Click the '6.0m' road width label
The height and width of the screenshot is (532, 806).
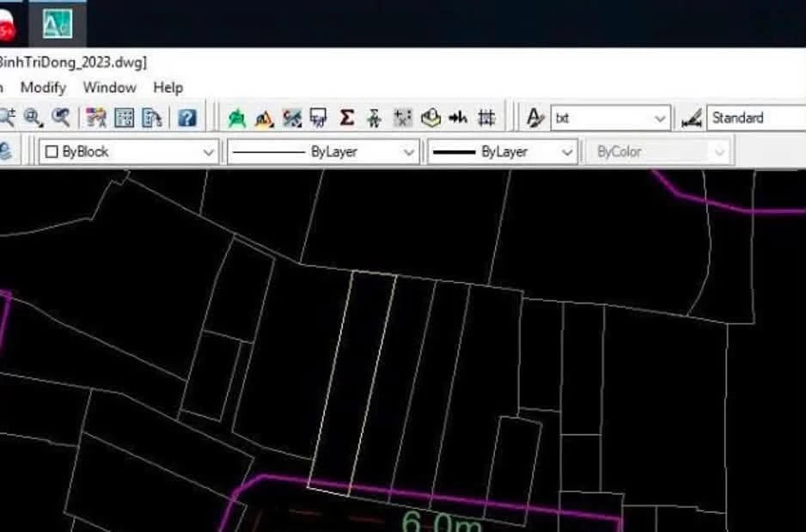(441, 521)
